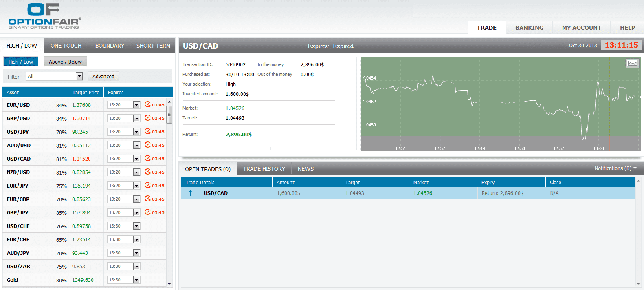This screenshot has width=644, height=294.
Task: Click the GBP/JPY countdown timer icon
Action: point(148,212)
